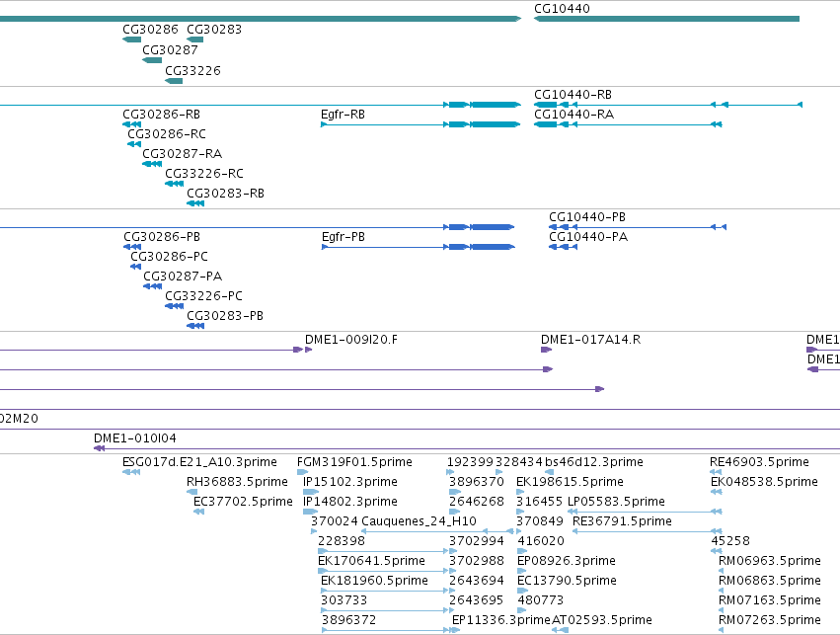Click the 2643695 feature label

tap(477, 600)
